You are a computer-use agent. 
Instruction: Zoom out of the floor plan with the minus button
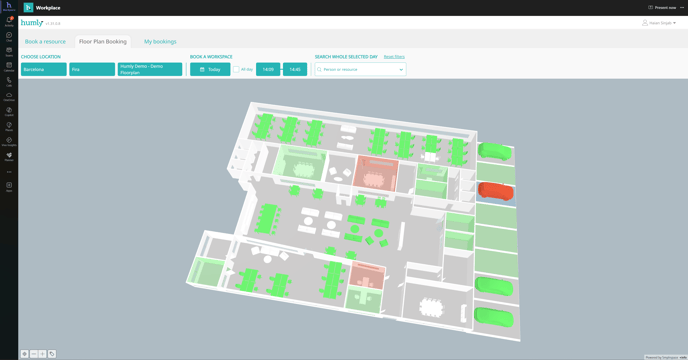[34, 354]
